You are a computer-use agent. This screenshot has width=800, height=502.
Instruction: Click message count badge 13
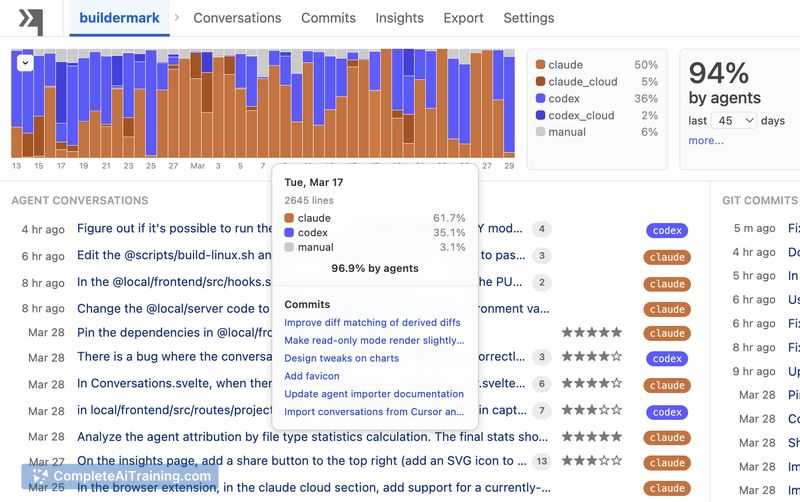pyautogui.click(x=542, y=461)
